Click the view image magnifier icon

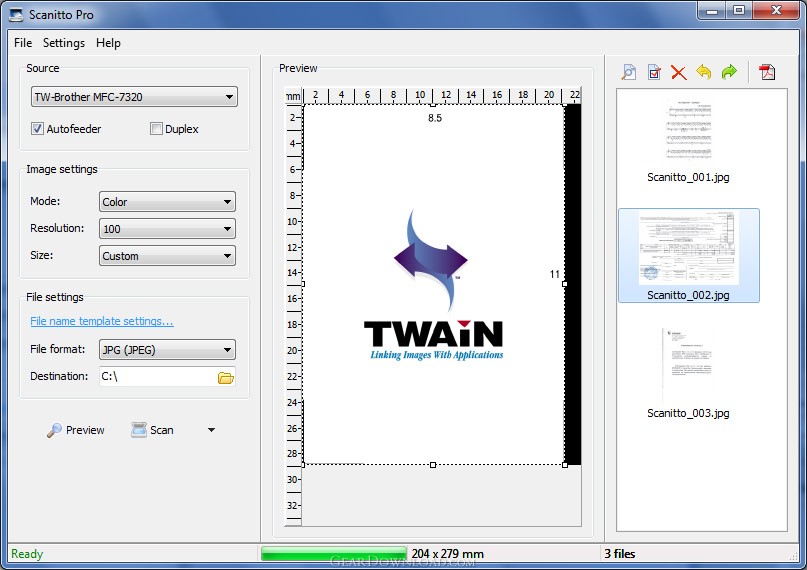click(x=628, y=72)
